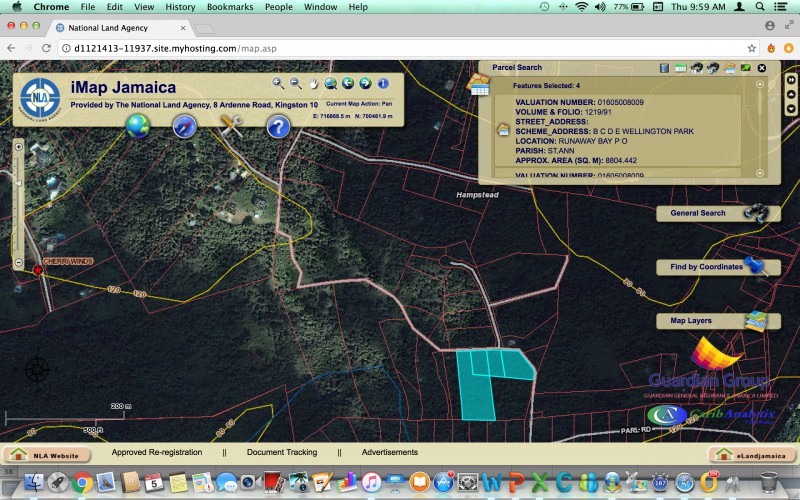Click the compass rose icon on the map
The width and height of the screenshot is (800, 500).
(37, 369)
